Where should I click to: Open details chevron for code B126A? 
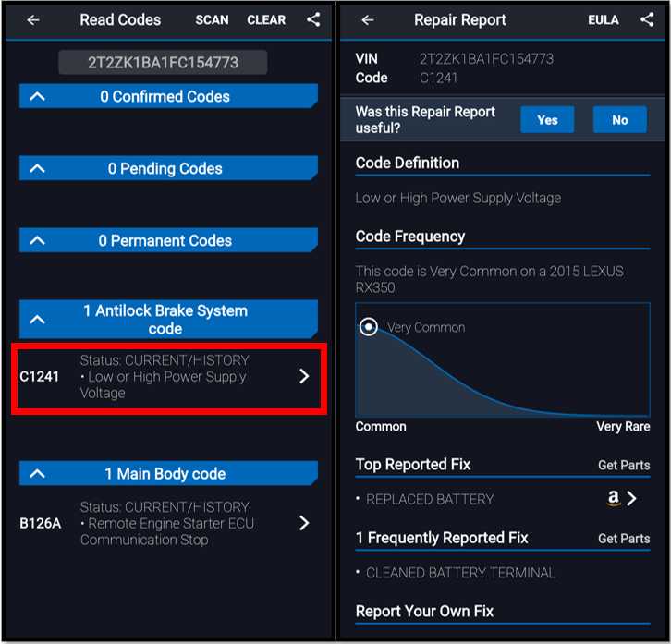[304, 523]
